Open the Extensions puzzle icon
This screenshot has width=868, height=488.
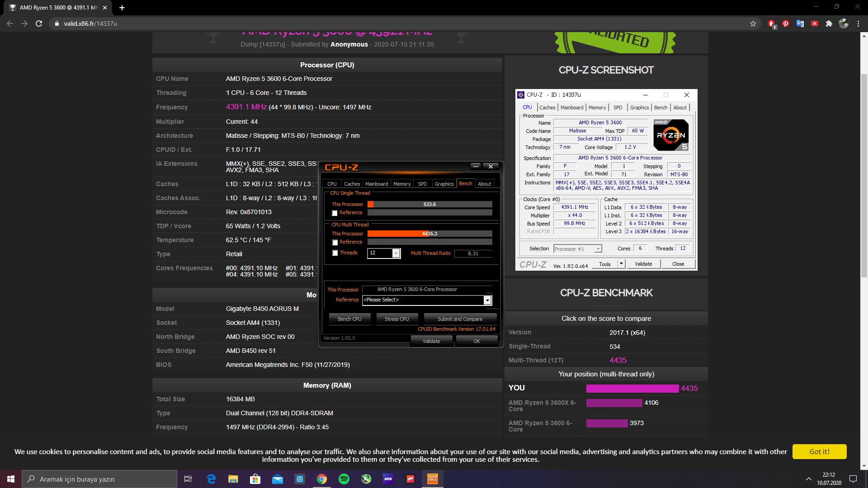[829, 23]
